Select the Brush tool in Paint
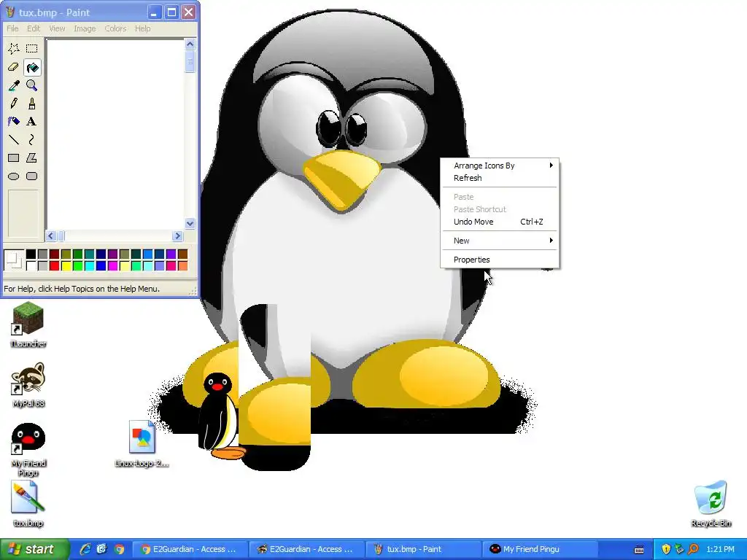The height and width of the screenshot is (560, 747). click(32, 104)
